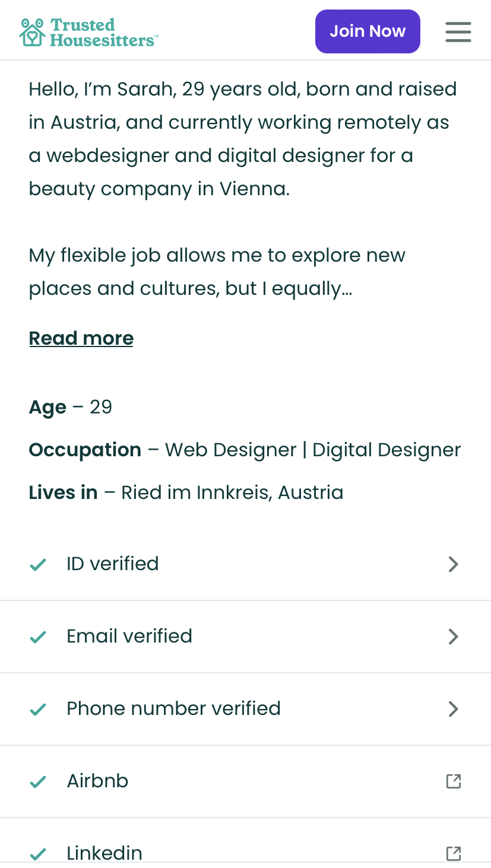
Task: Click the Phone number verified checkmark icon
Action: pos(38,709)
